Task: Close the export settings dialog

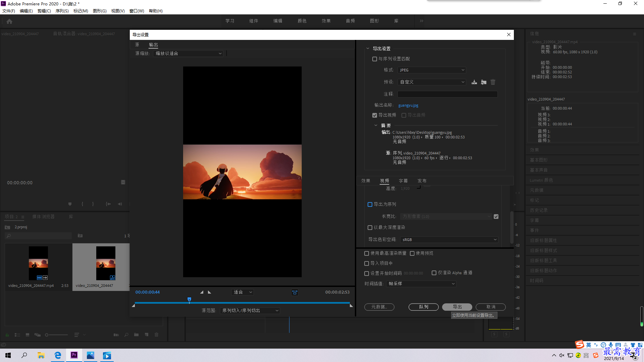Action: [x=508, y=35]
